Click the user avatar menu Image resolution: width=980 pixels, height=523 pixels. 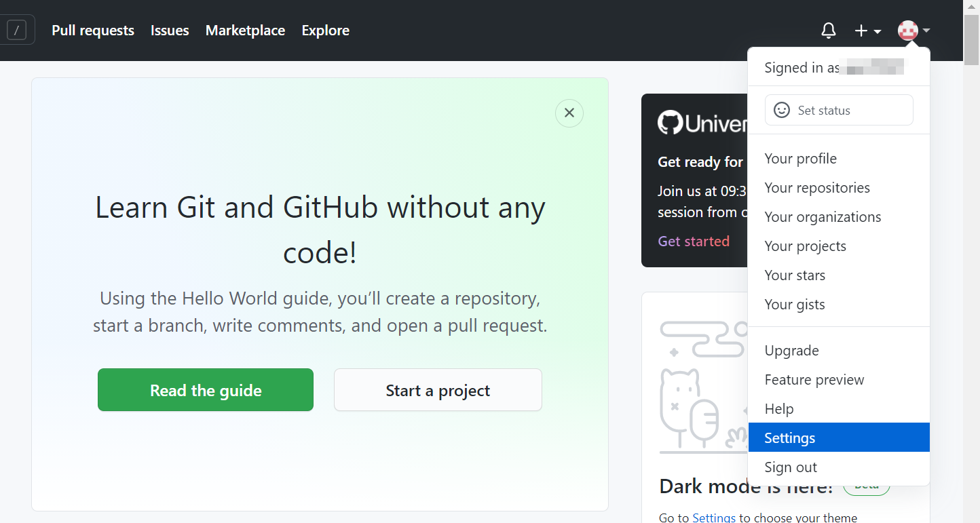click(913, 31)
